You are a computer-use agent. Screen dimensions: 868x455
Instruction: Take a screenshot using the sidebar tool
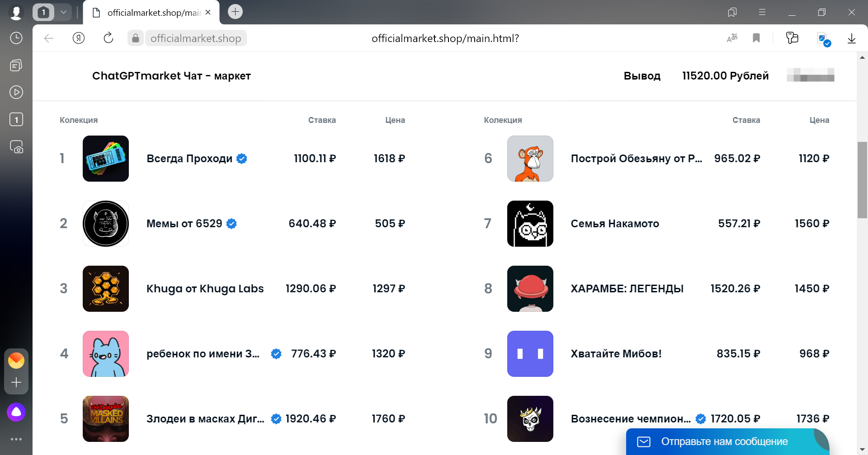[16, 147]
